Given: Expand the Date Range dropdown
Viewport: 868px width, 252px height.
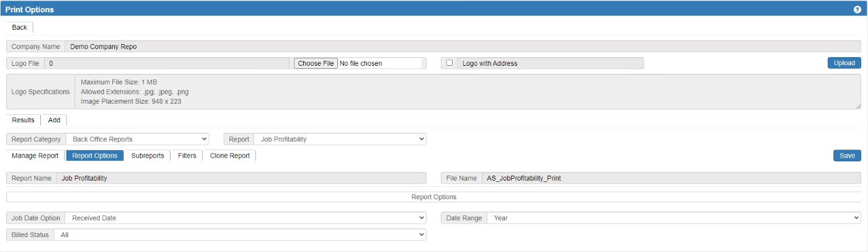Looking at the screenshot, I should (673, 218).
